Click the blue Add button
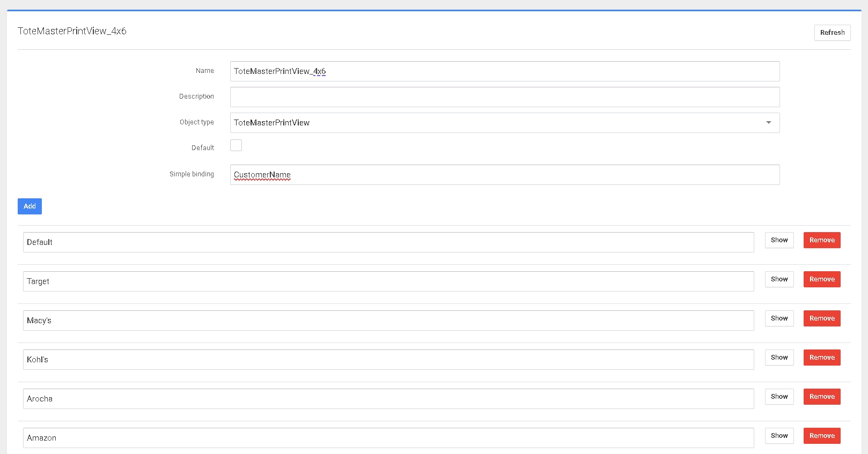 [30, 206]
